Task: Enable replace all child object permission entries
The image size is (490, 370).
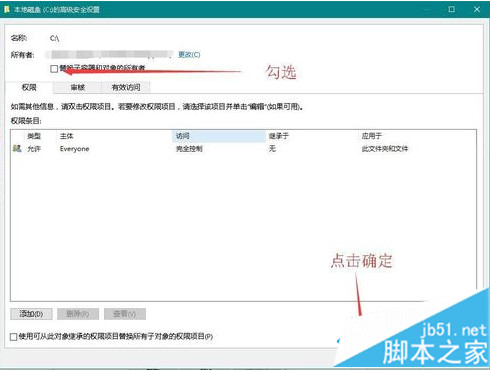Action: (x=14, y=337)
